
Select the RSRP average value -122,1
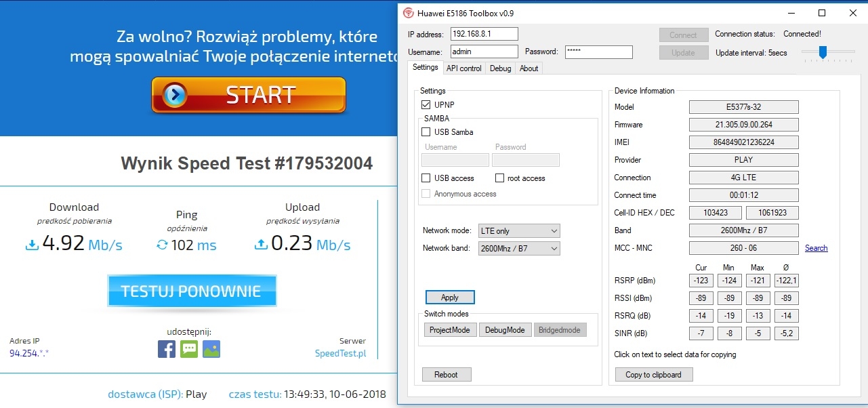click(787, 281)
